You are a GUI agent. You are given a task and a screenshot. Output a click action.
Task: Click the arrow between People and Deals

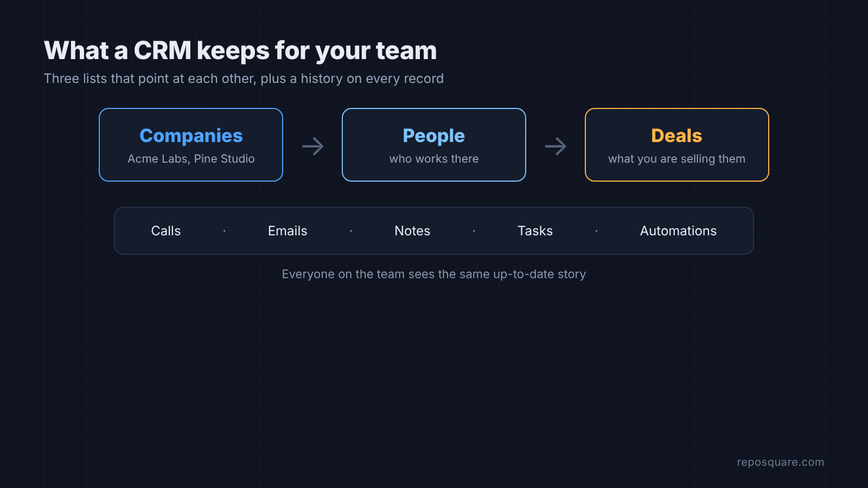pos(556,146)
